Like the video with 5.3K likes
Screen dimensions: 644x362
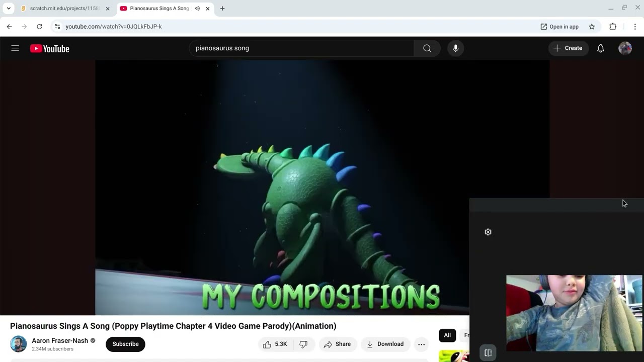click(275, 344)
